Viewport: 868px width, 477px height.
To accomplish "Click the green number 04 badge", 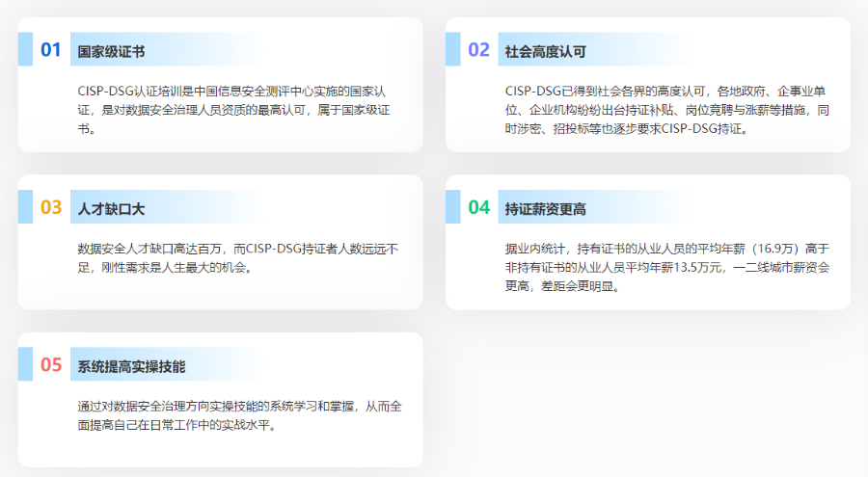I will 478,207.
